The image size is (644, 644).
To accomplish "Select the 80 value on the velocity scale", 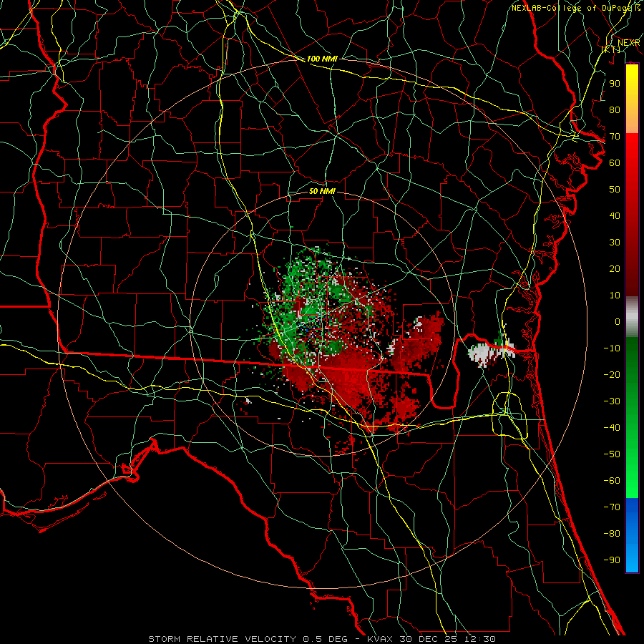I will (615, 109).
